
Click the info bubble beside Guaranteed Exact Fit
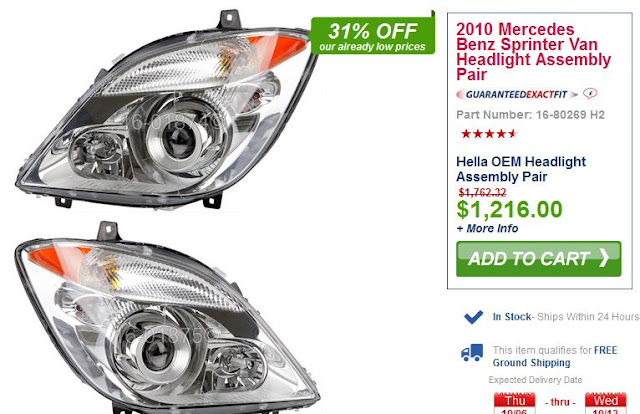coord(590,93)
